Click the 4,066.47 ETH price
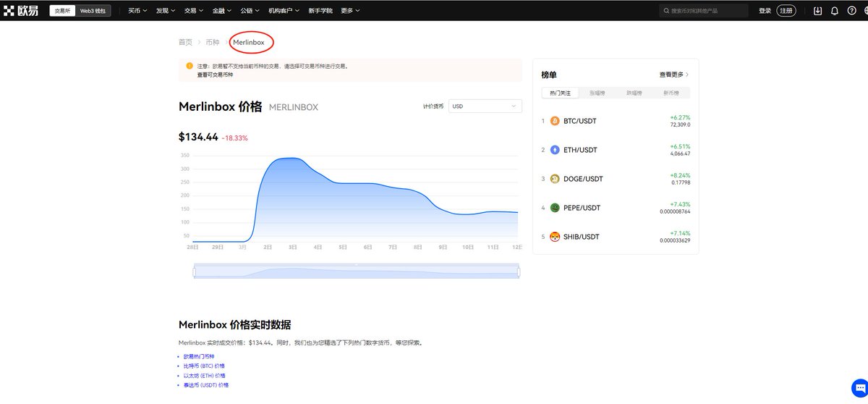 pyautogui.click(x=680, y=153)
